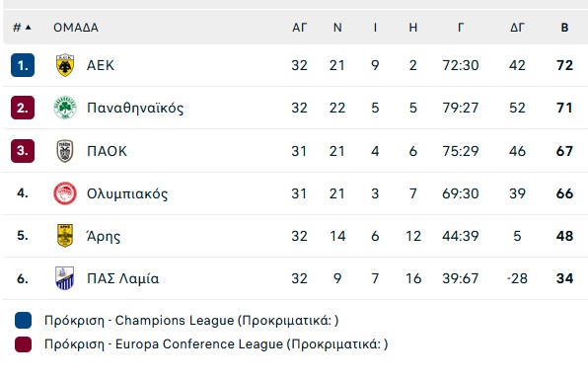Viewport: 588px width, 378px height.
Task: Open the ΑΕΚ team link
Action: tap(100, 65)
